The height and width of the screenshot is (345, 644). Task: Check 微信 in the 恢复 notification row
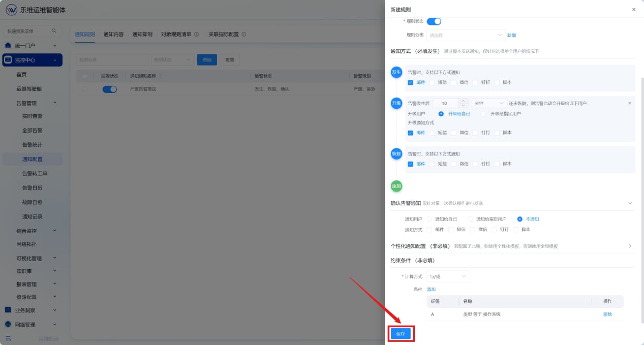click(x=454, y=164)
